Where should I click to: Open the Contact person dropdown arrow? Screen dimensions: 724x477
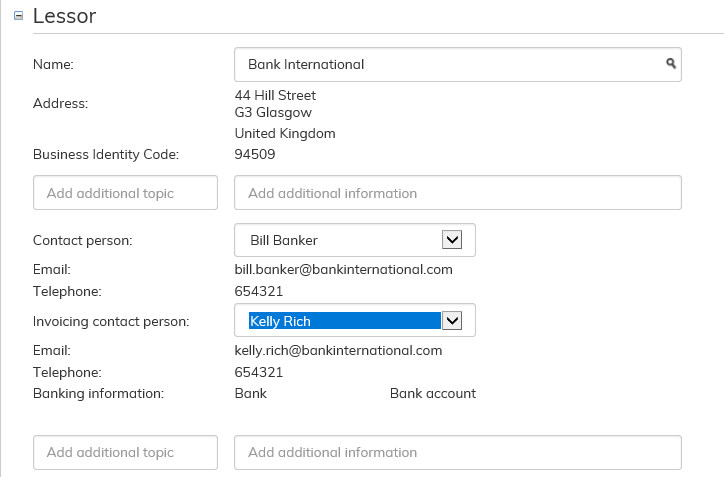tap(451, 240)
